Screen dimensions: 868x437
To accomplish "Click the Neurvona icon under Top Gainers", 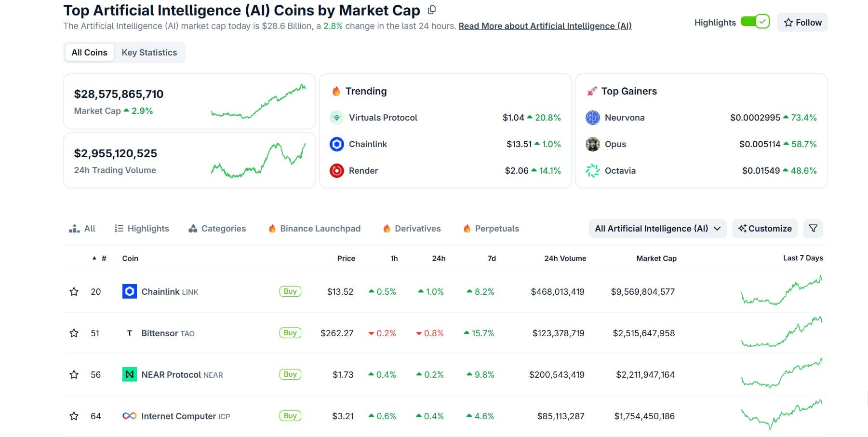I will 593,117.
